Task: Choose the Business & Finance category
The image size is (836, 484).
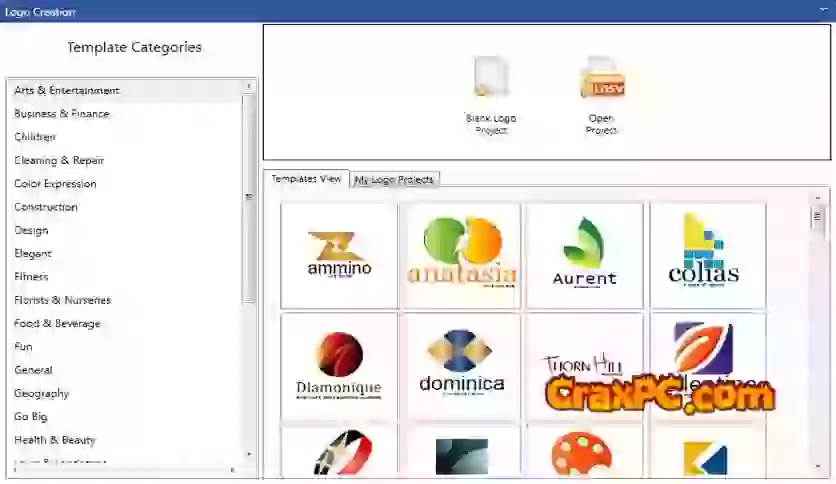Action: [x=62, y=114]
